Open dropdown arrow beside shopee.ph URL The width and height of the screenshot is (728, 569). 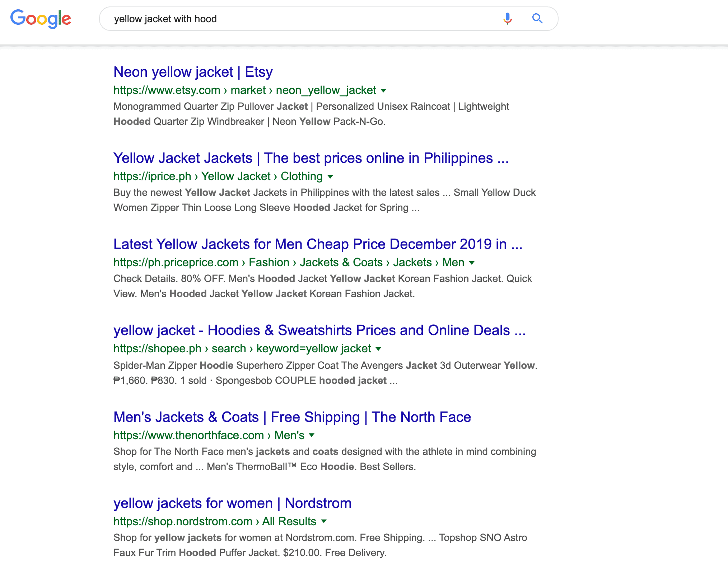coord(378,349)
